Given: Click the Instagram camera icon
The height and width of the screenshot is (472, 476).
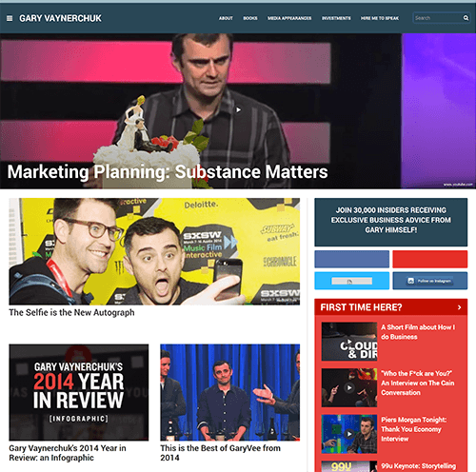Looking at the screenshot, I should click(x=410, y=281).
